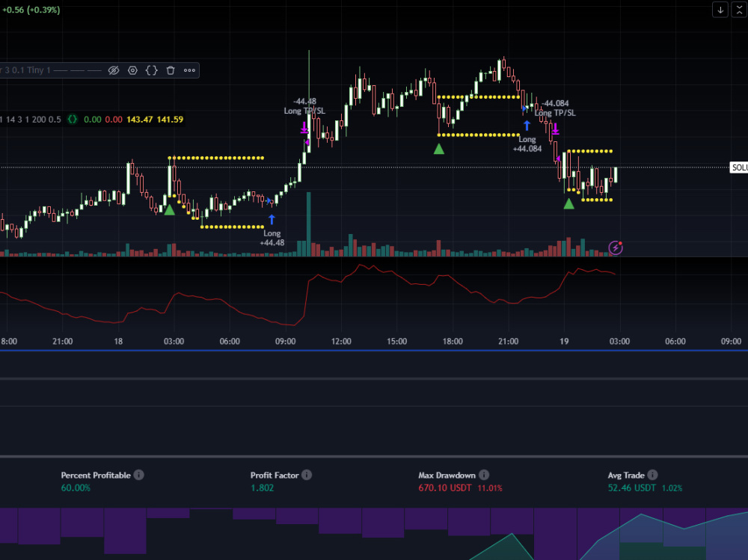This screenshot has height=560, width=748.
Task: Open the indicator's more options menu
Action: coord(189,70)
